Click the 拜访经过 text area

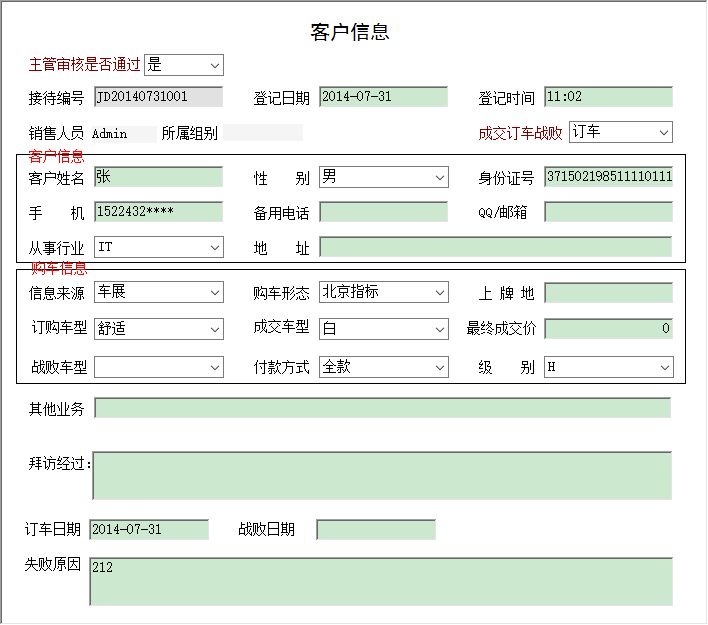pyautogui.click(x=382, y=476)
